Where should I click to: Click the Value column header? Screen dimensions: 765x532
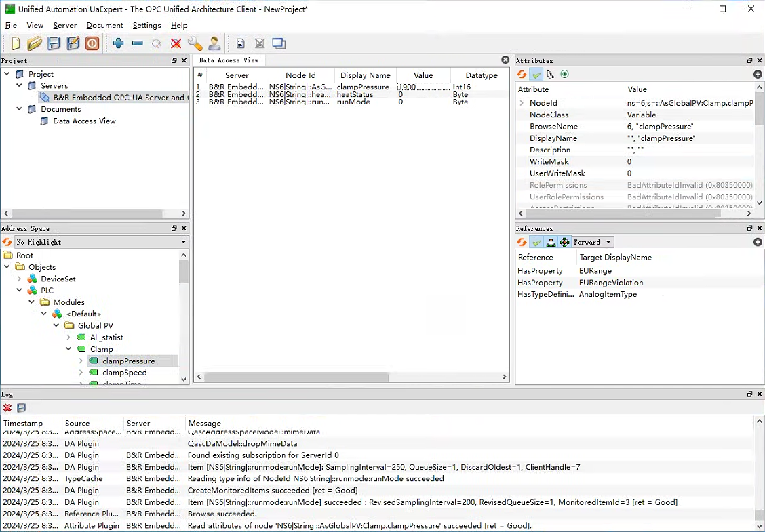point(423,75)
